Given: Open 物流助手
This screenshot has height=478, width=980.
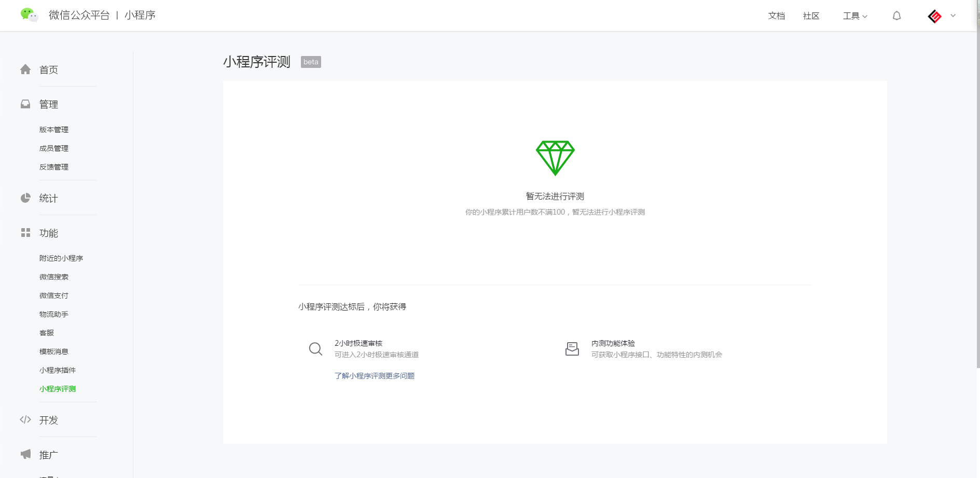Looking at the screenshot, I should [x=54, y=314].
